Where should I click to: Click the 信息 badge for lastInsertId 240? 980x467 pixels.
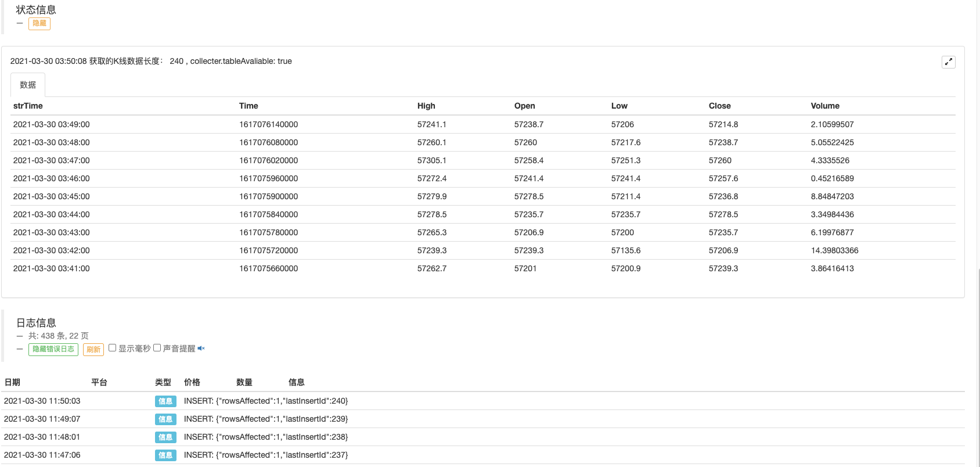165,401
